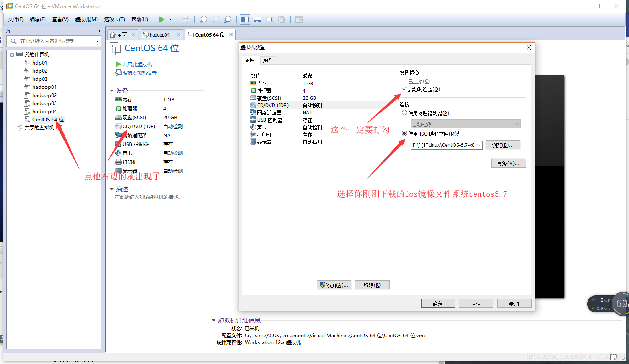Select 声卡 row in the hardware list
The width and height of the screenshot is (629, 364).
click(x=319, y=127)
